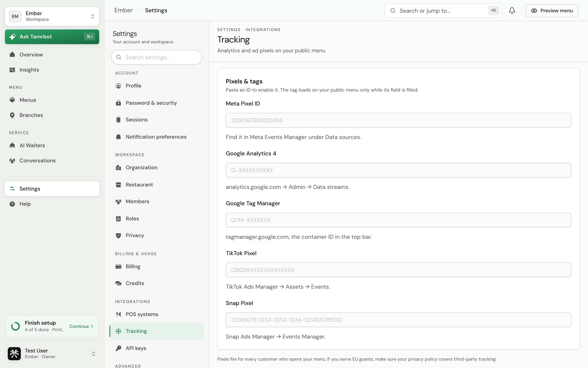Viewport: 588px width, 368px height.
Task: Click Continue in Finish setup card
Action: tap(81, 326)
